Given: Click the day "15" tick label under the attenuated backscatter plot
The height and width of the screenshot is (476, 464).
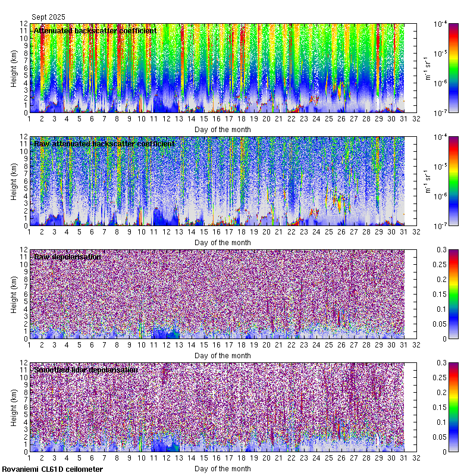Looking at the screenshot, I should tap(204, 118).
